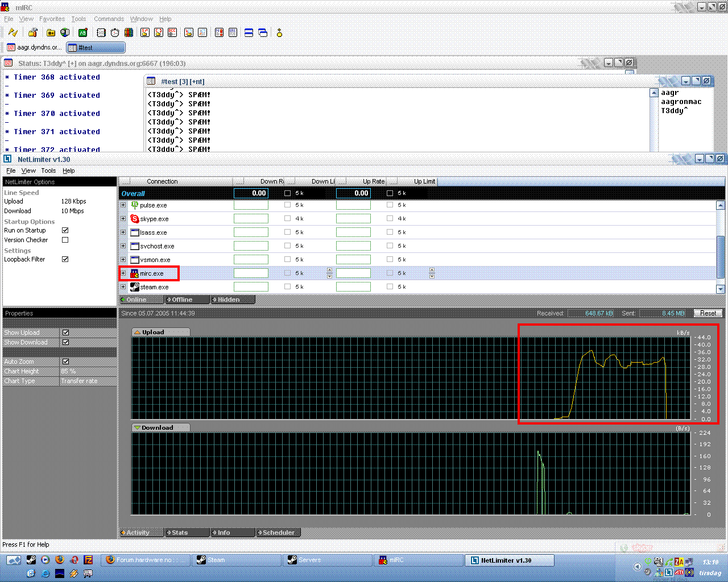Screen dimensions: 728x582
Task: Collapse the Download chart panel
Action: pos(137,428)
